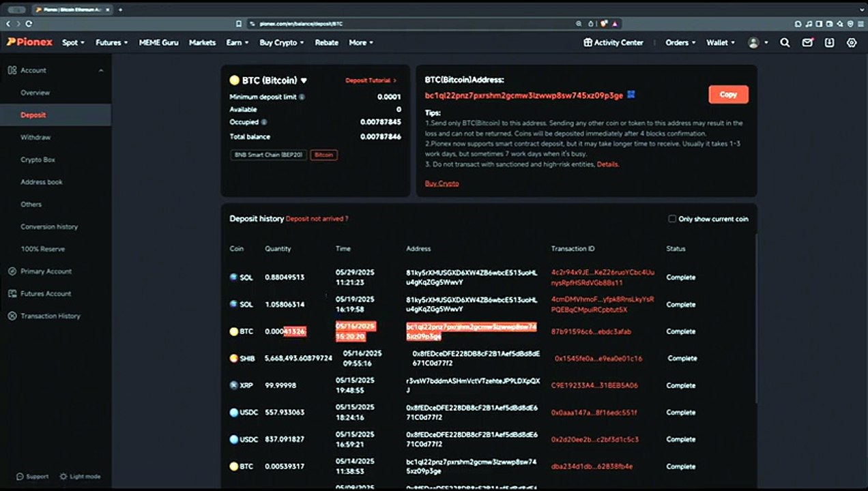Open the settings gear in Pionex header
Screen dimensions: 868x491
852,42
